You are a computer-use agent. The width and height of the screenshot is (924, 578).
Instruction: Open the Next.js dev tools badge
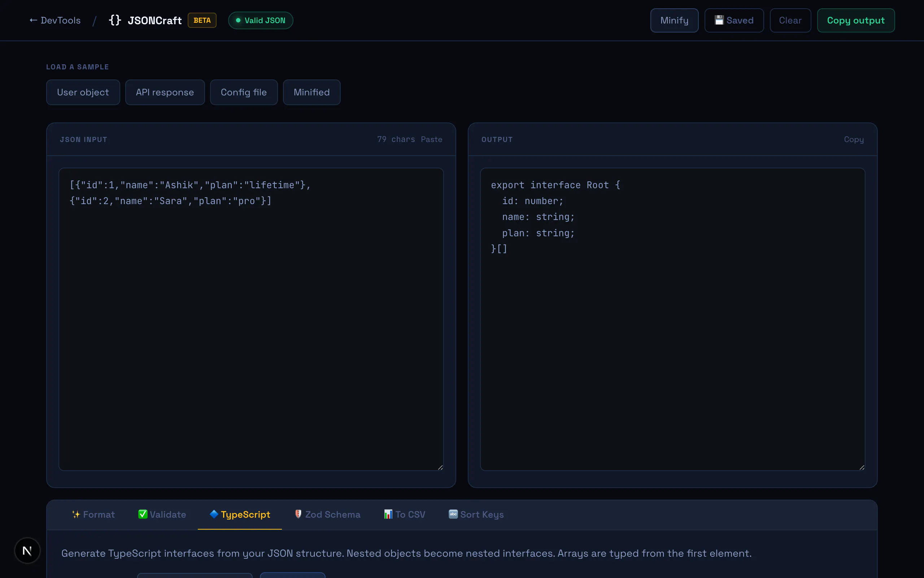pyautogui.click(x=27, y=551)
